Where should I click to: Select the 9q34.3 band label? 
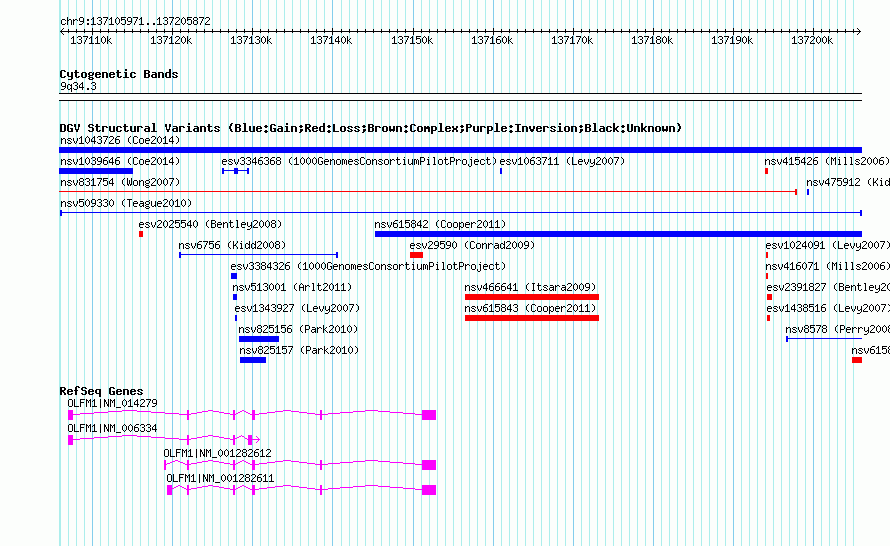(x=78, y=86)
